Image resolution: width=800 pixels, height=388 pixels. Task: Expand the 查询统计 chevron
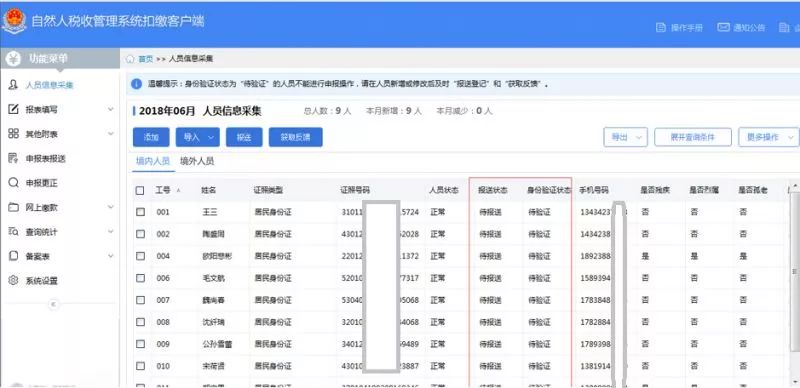pos(111,232)
